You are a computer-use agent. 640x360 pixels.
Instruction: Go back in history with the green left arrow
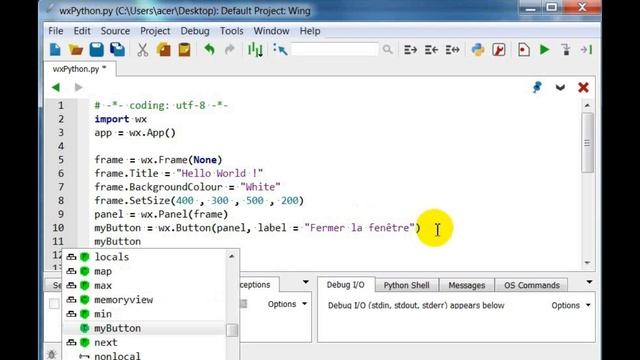coord(56,87)
